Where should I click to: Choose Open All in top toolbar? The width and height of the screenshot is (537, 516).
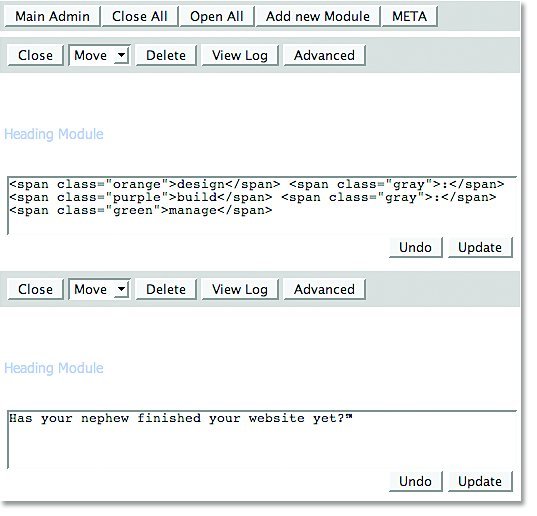[x=217, y=16]
